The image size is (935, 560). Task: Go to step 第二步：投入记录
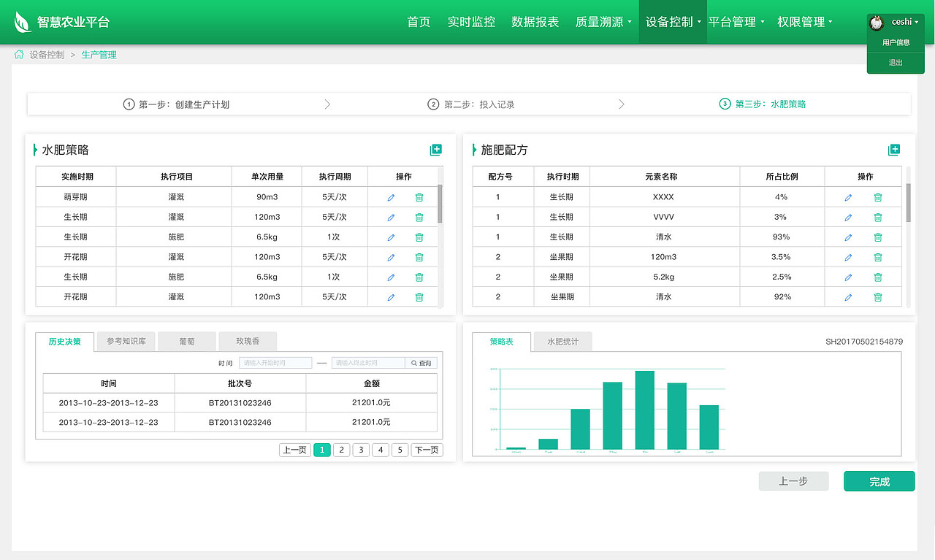pos(471,104)
